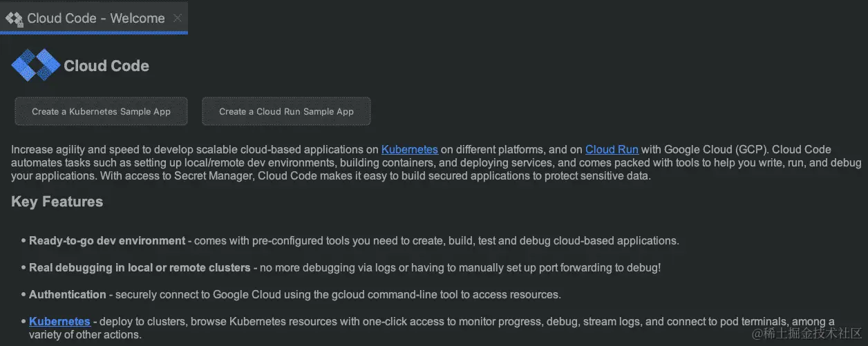Click the Cloud Code title next to the logo
The height and width of the screenshot is (346, 868).
tap(106, 66)
